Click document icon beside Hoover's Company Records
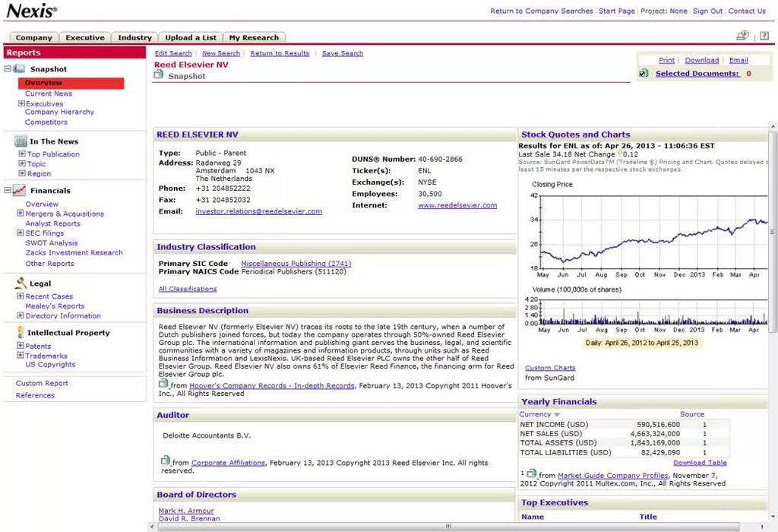Viewport: 778px width, 532px height. click(163, 385)
